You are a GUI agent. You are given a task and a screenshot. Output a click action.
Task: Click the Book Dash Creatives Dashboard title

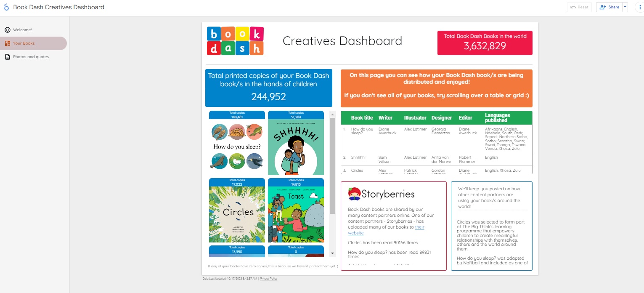pyautogui.click(x=59, y=7)
